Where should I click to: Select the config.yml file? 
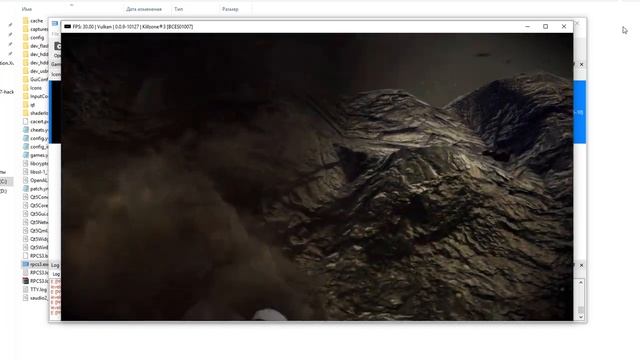click(35, 138)
